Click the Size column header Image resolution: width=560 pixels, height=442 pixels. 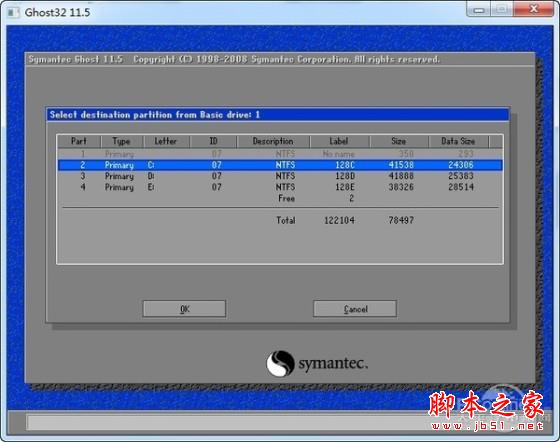399,141
